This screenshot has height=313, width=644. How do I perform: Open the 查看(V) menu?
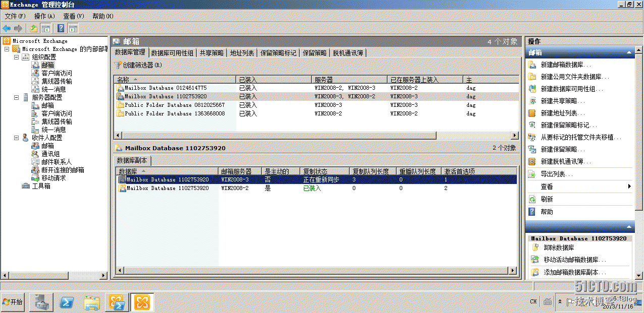(x=74, y=16)
